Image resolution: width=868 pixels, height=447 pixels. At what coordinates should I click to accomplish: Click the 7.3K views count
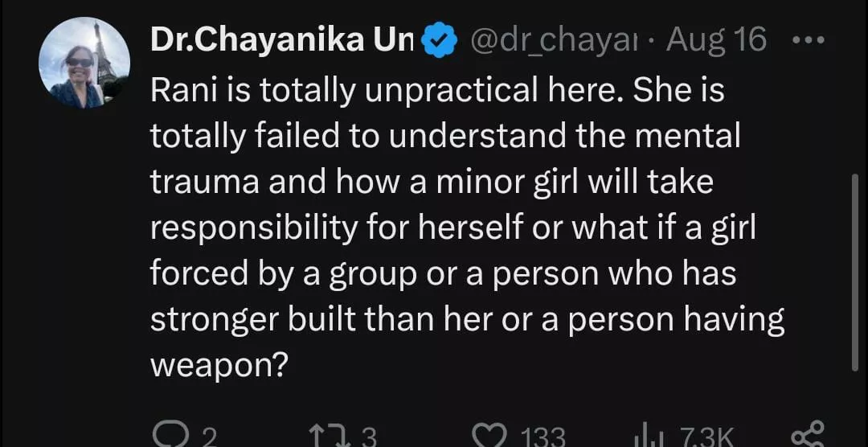[707, 437]
